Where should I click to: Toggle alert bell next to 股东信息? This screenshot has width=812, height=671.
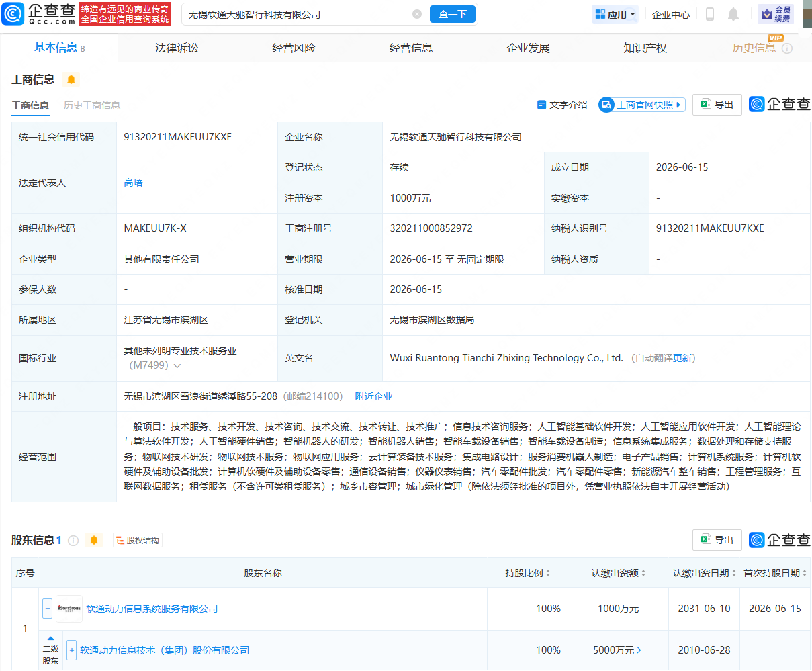coord(94,541)
